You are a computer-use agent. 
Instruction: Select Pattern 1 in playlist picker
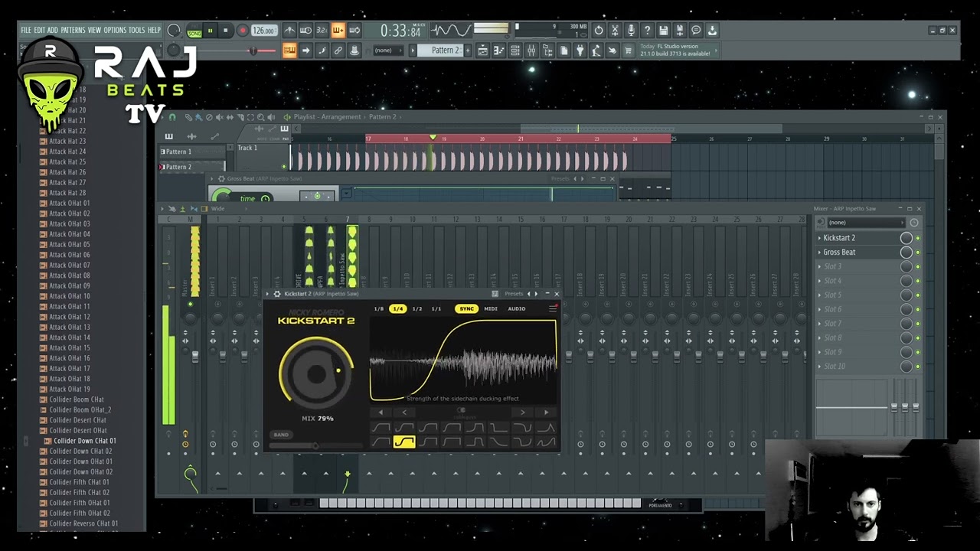point(191,152)
